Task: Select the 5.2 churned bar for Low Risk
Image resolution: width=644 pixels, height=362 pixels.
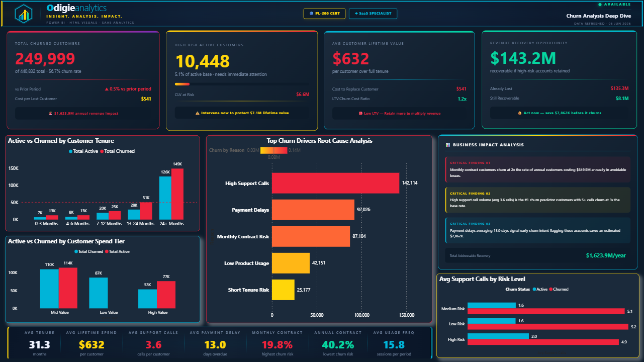Action: 548,327
